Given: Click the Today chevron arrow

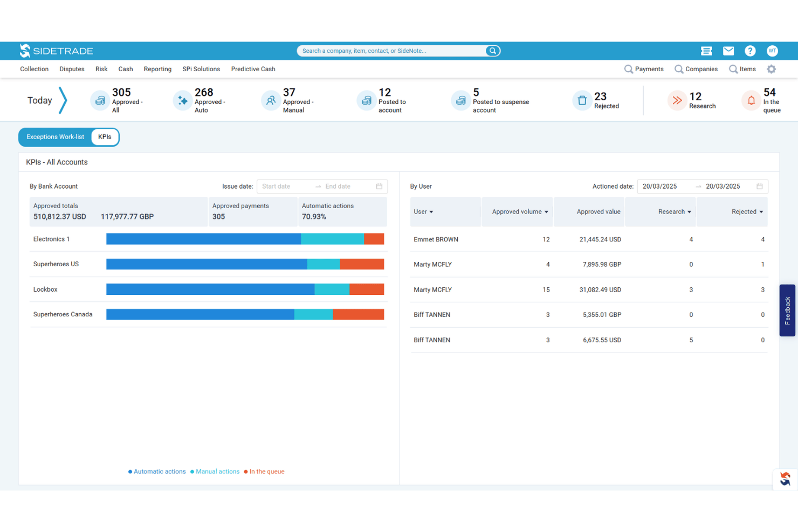Looking at the screenshot, I should pyautogui.click(x=63, y=100).
